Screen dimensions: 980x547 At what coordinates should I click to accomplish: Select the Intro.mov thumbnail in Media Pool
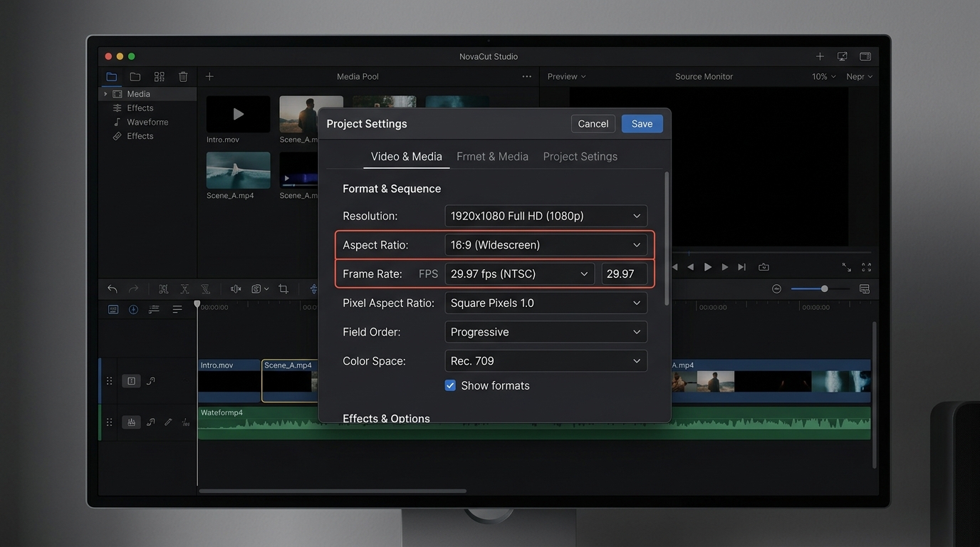[239, 114]
